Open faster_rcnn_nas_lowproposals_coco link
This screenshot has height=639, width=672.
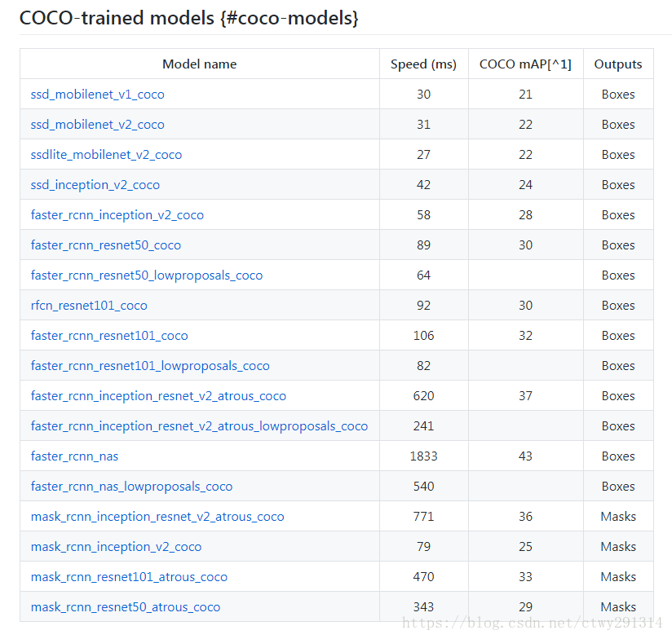[131, 487]
